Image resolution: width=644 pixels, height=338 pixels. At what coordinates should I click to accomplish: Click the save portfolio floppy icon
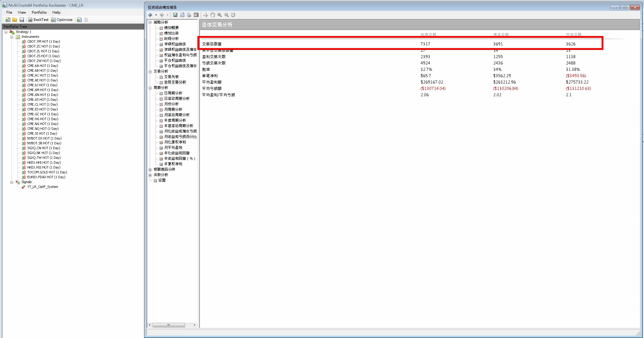tap(22, 20)
